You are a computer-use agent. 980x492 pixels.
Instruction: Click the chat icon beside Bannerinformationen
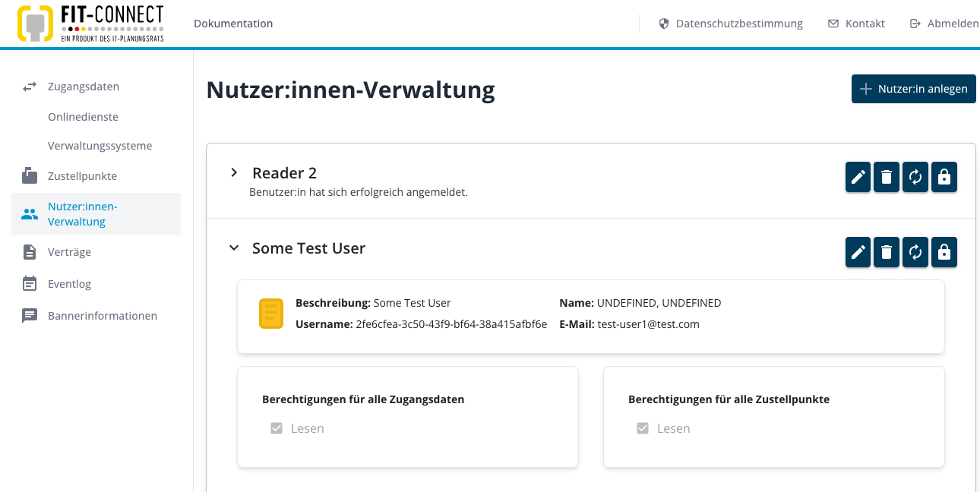(x=30, y=316)
